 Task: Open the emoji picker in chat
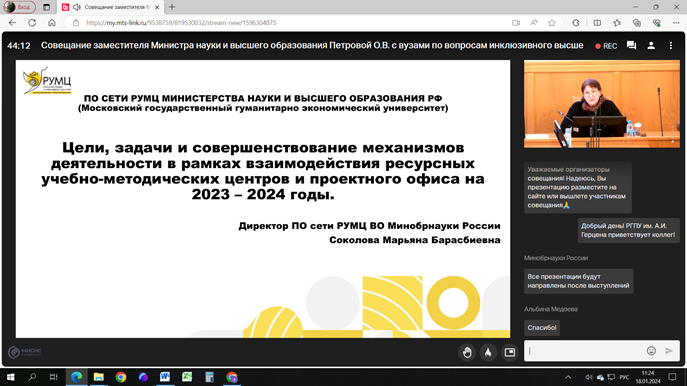point(652,351)
